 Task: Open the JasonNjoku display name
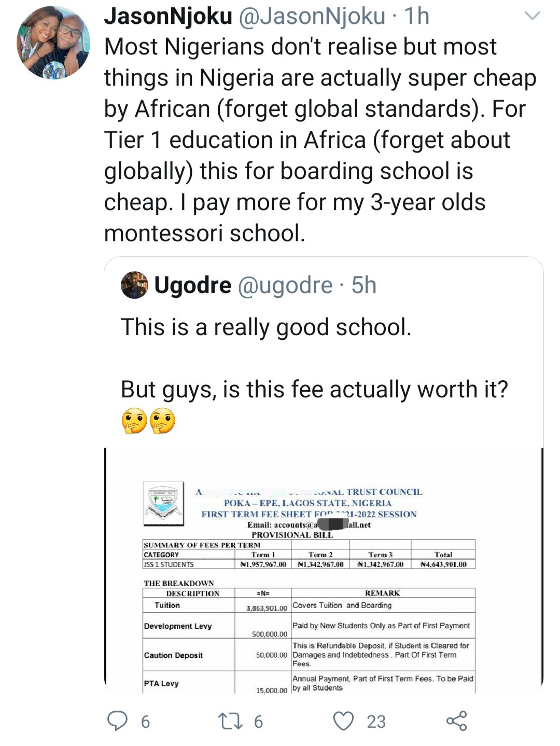tap(168, 16)
